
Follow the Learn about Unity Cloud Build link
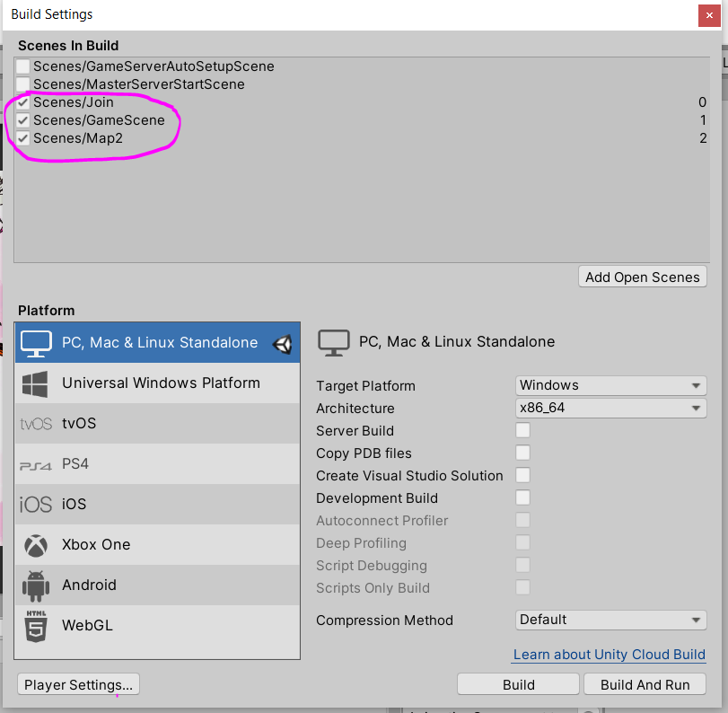[x=610, y=655]
